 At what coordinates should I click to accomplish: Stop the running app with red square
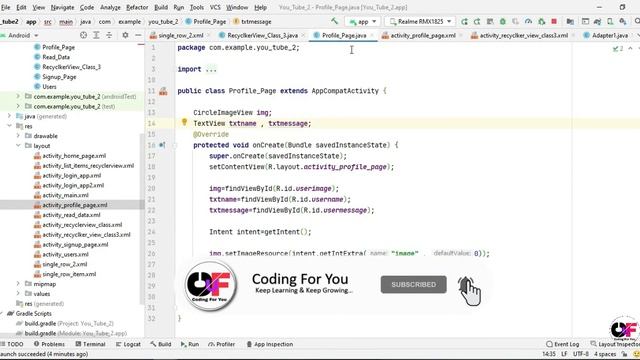point(554,22)
